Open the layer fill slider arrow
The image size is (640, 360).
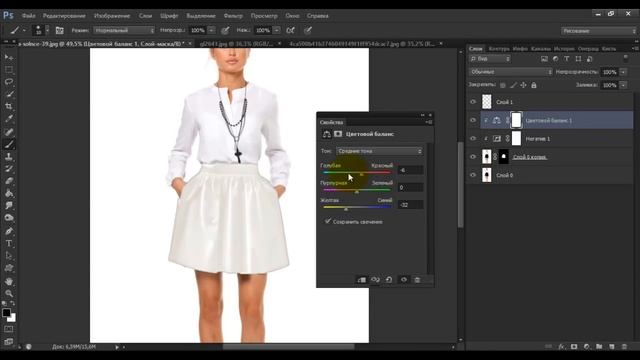pos(623,85)
